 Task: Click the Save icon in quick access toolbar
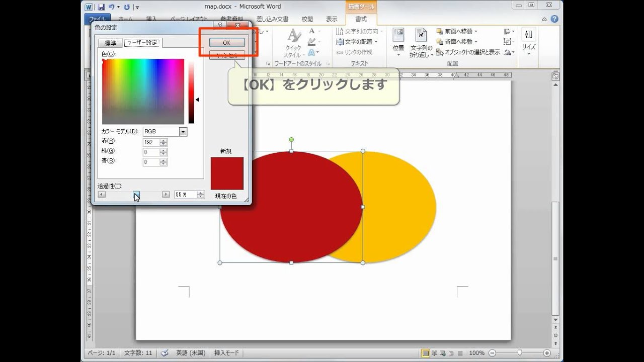click(x=101, y=7)
